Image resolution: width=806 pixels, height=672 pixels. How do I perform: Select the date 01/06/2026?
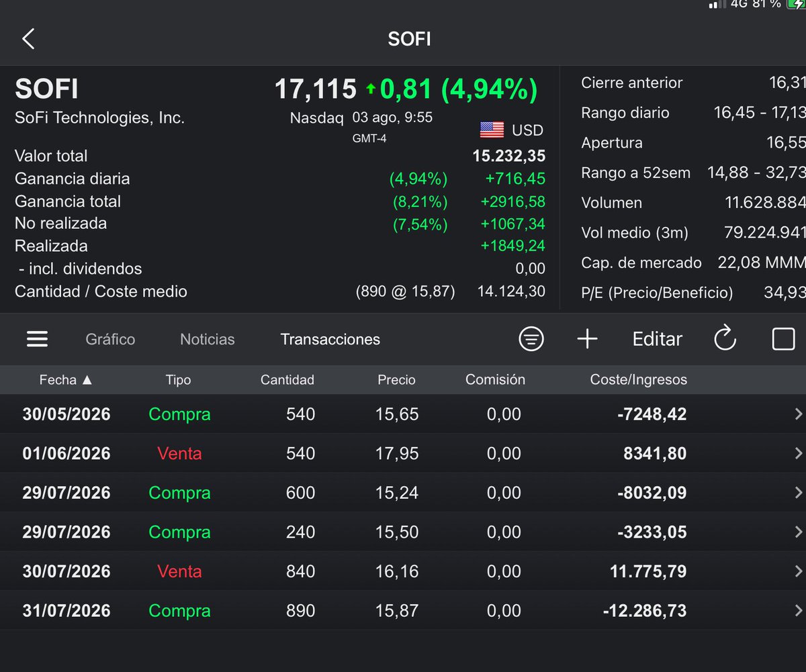pyautogui.click(x=66, y=454)
